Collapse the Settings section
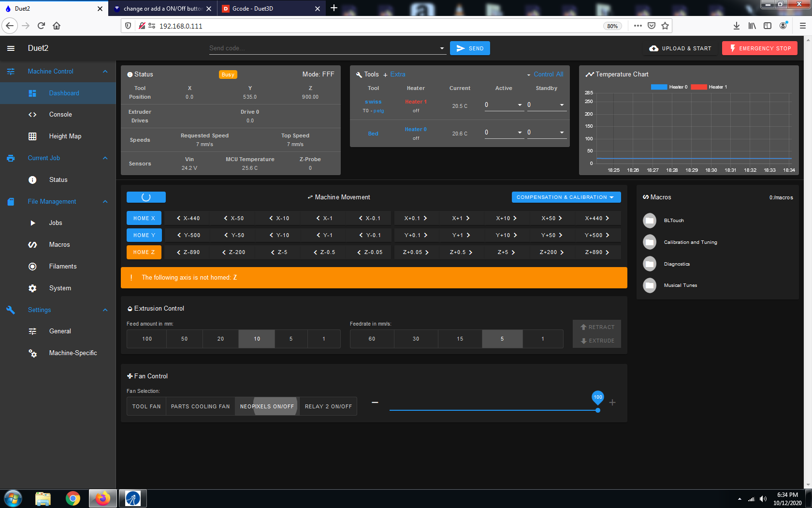 click(x=105, y=310)
